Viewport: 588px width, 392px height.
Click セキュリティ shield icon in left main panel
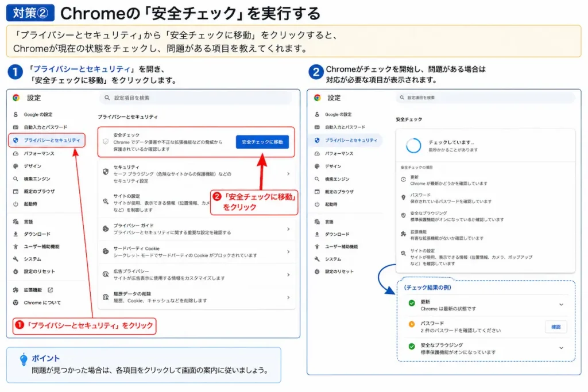(106, 172)
